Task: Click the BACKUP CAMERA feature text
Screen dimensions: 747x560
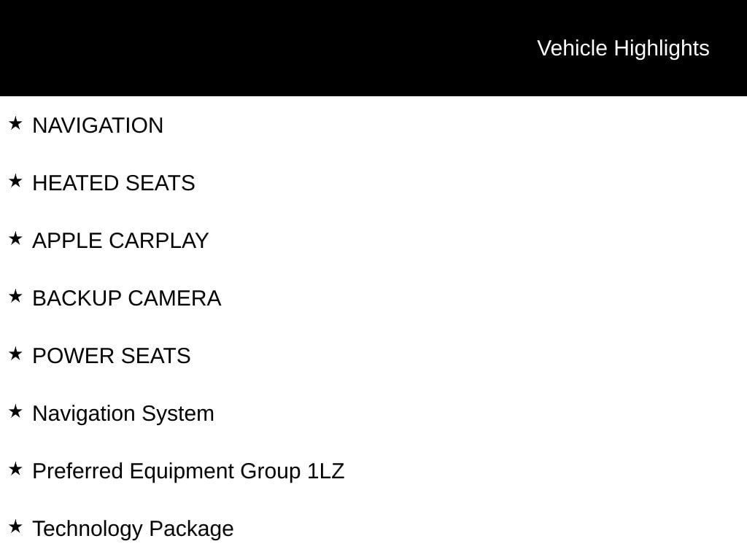Action: point(127,298)
